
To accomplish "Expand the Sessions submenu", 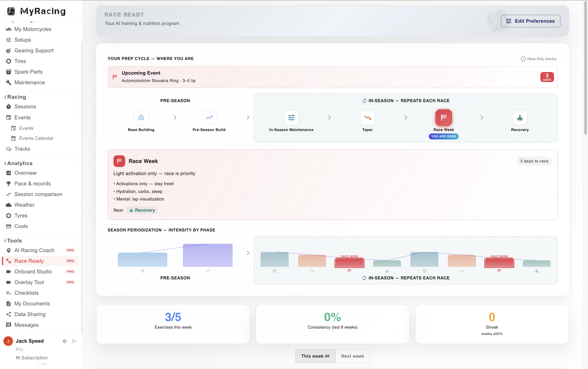I will pyautogui.click(x=73, y=107).
